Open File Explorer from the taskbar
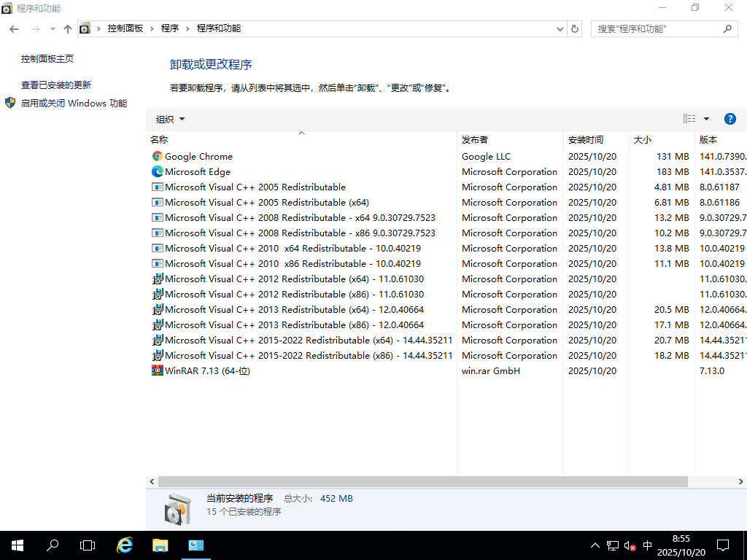The width and height of the screenshot is (747, 560). coord(160,545)
